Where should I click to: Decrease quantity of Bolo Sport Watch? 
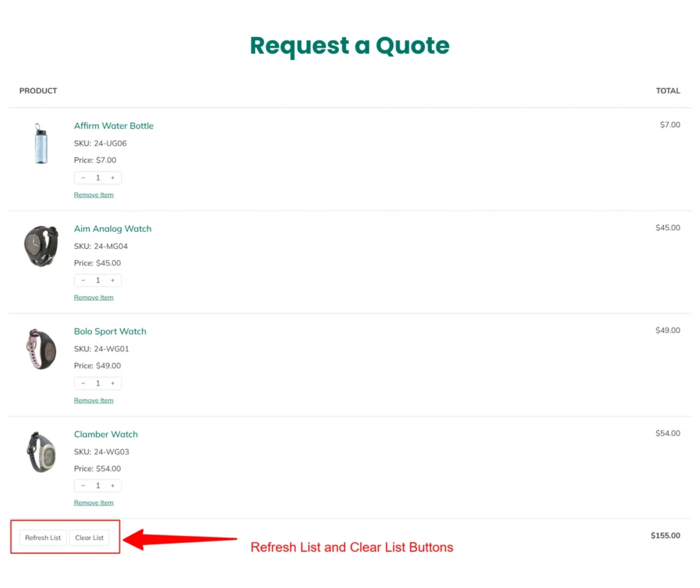tap(83, 383)
